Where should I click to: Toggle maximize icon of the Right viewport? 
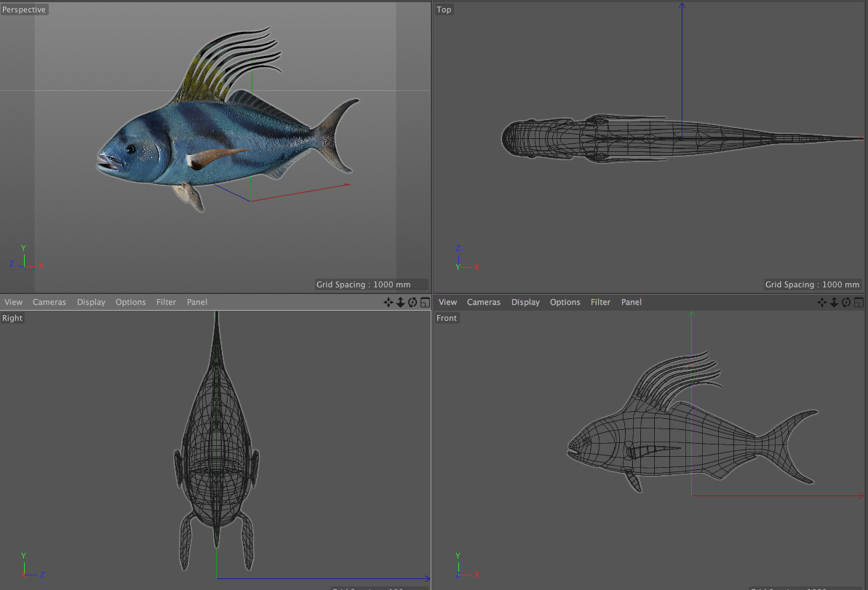[424, 302]
